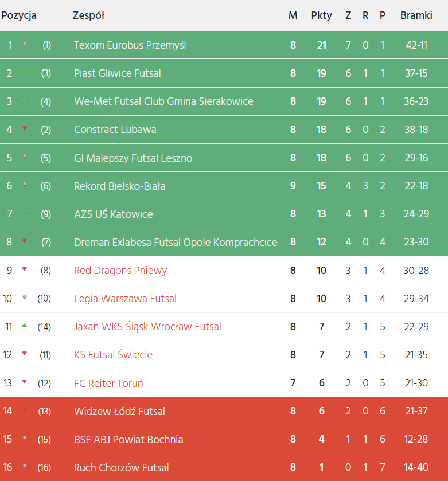Click We-Met Futsal Club Gmina Sierakowice
448x481 pixels.
pos(163,101)
